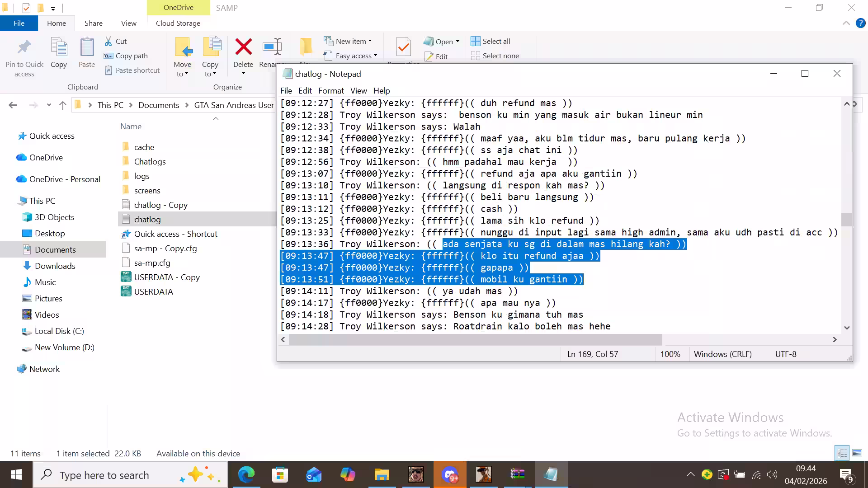Click the Paste shortcut button
This screenshot has width=868, height=488.
click(x=132, y=70)
